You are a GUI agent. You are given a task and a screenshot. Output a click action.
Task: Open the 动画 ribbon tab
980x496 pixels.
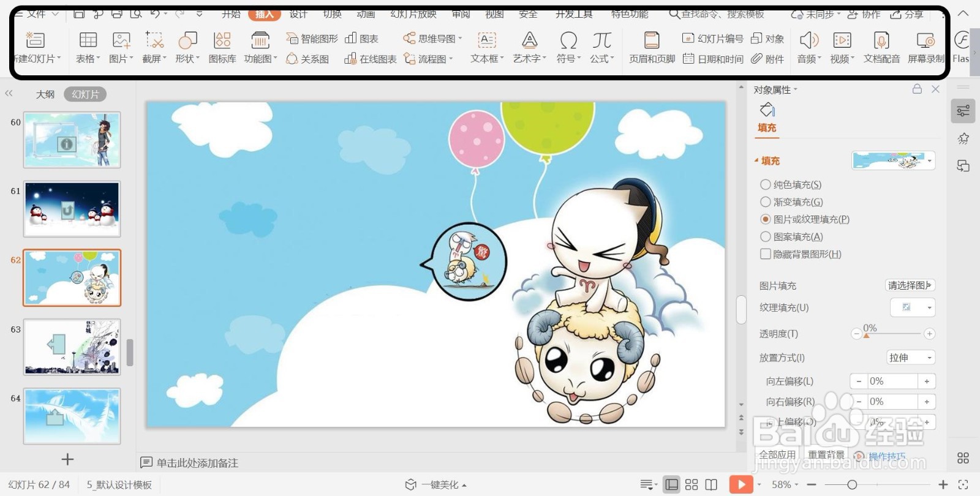tap(366, 14)
